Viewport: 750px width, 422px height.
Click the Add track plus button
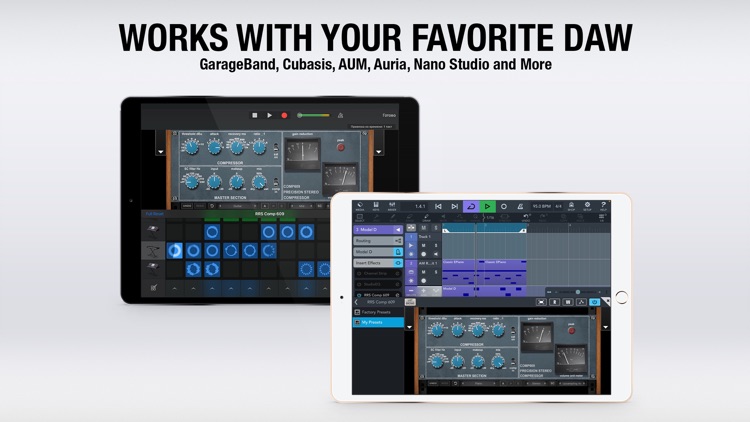coord(423,290)
